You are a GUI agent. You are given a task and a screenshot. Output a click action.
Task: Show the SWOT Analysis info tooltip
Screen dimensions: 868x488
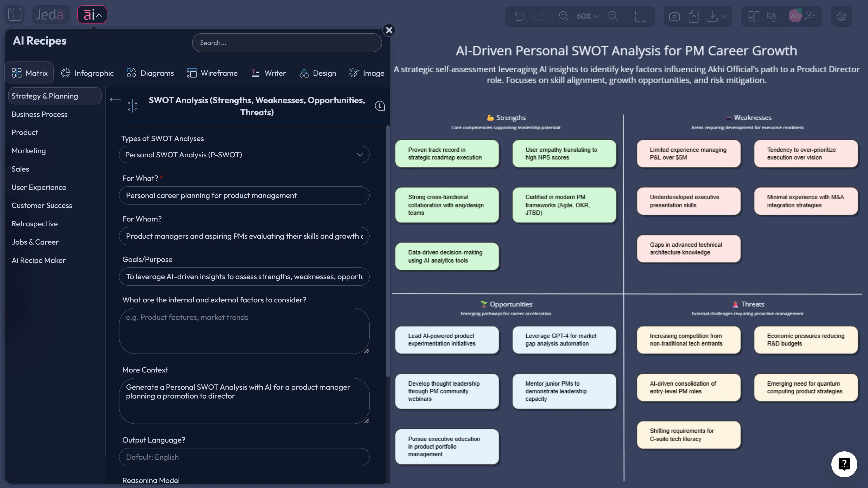point(380,105)
